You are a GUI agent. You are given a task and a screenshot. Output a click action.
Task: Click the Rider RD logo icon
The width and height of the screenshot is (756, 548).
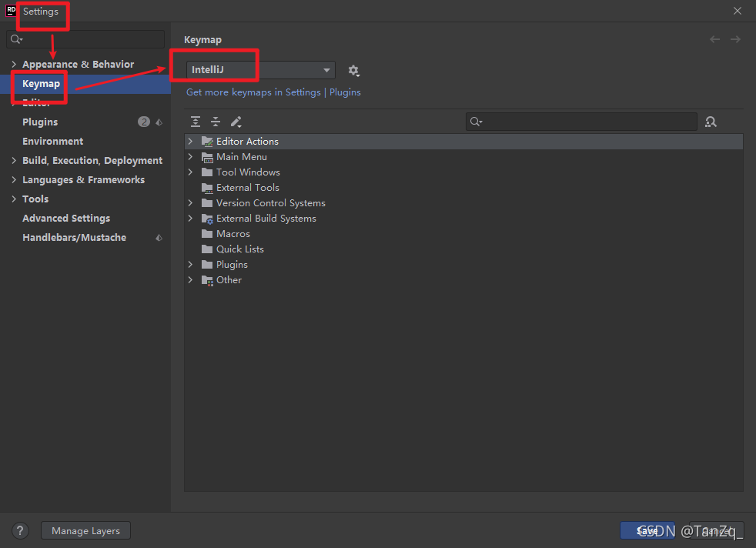point(11,11)
